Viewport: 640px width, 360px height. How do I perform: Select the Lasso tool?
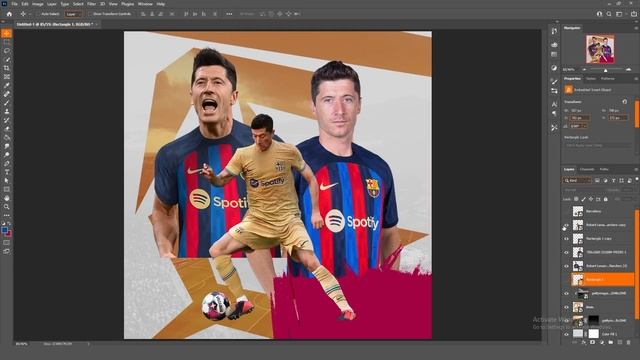(7, 51)
